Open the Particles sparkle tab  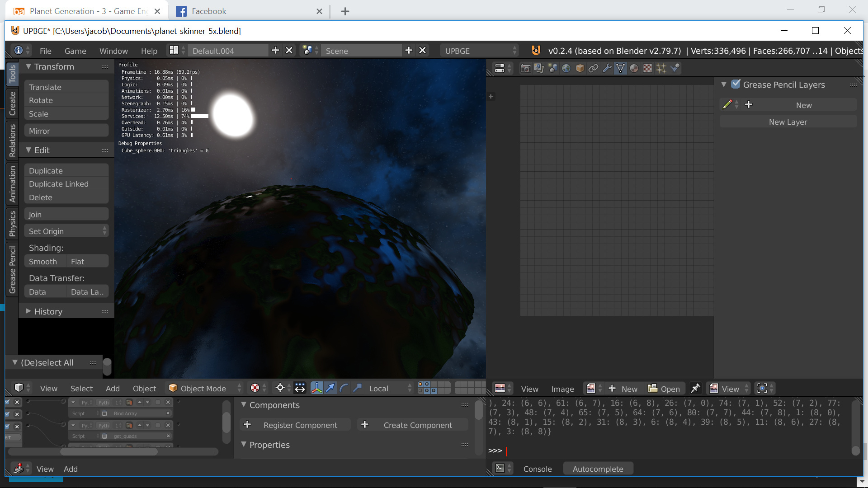661,68
